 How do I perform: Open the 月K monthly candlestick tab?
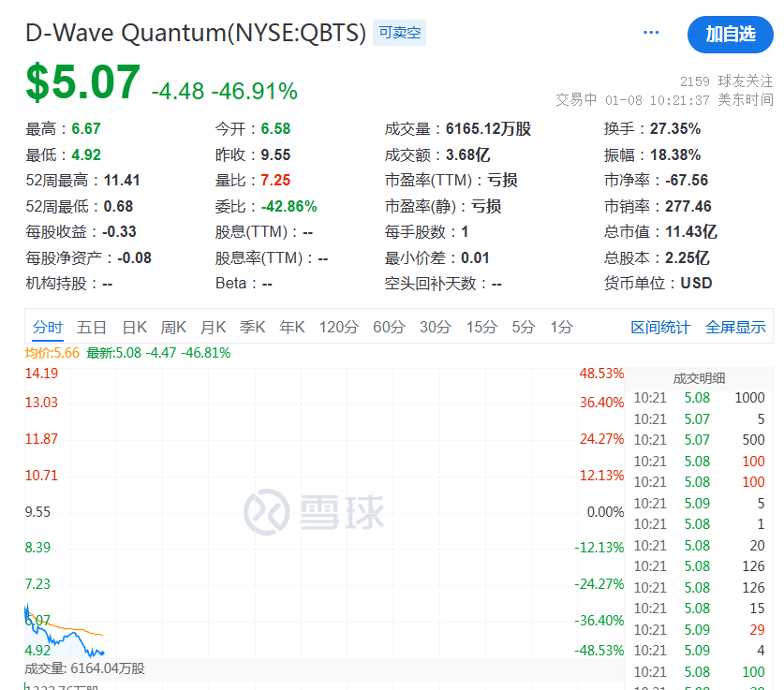(x=214, y=327)
